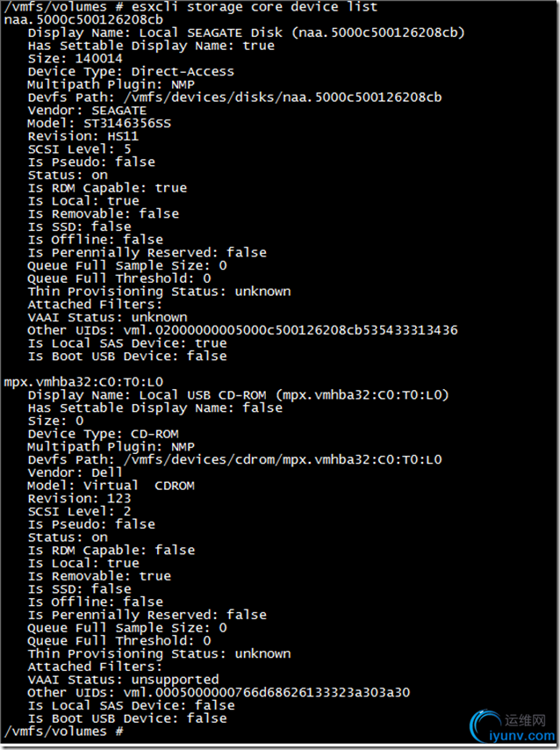Click the Device Type: Direct-Access line
Image resolution: width=560 pixels, height=750 pixels.
[x=131, y=71]
